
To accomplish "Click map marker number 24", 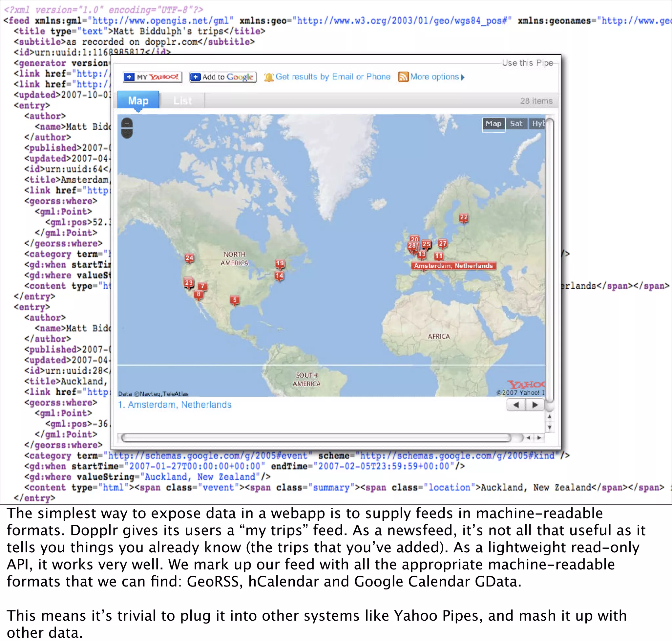I will click(189, 258).
